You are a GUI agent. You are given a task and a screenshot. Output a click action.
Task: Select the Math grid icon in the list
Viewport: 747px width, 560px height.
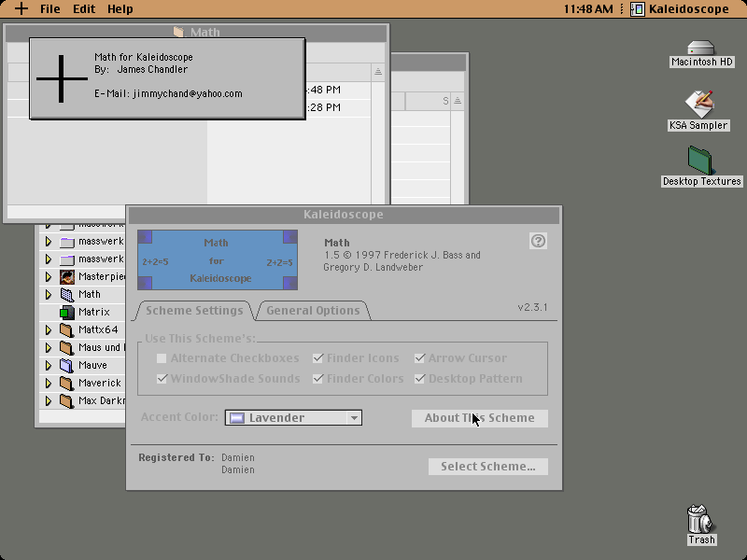point(67,294)
